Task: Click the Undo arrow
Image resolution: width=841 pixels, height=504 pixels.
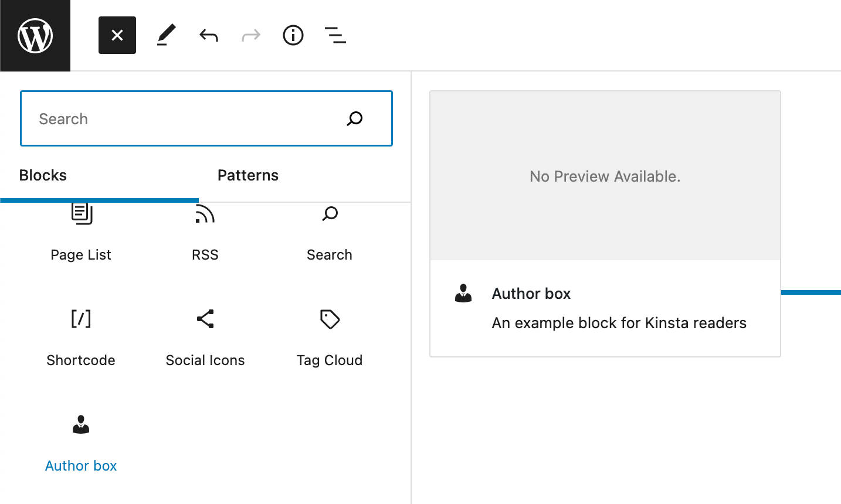Action: coord(208,35)
